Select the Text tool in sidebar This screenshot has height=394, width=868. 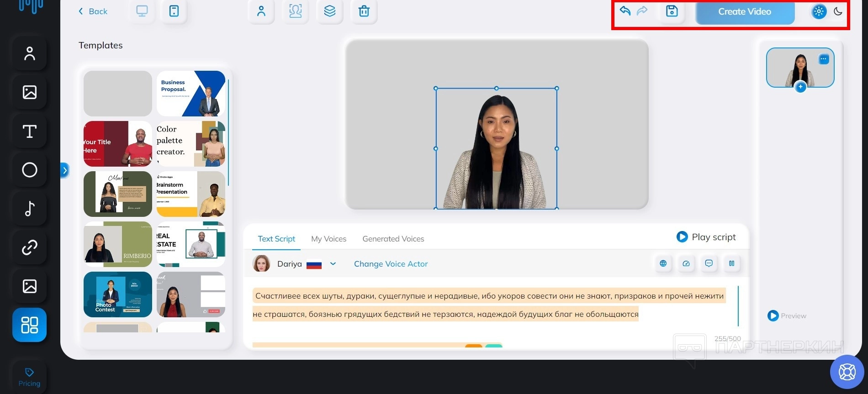tap(30, 131)
